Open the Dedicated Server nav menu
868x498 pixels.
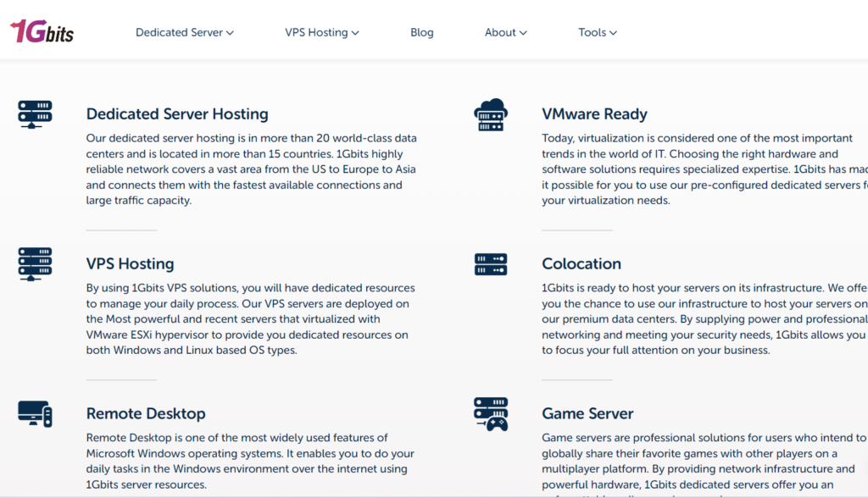(x=185, y=33)
